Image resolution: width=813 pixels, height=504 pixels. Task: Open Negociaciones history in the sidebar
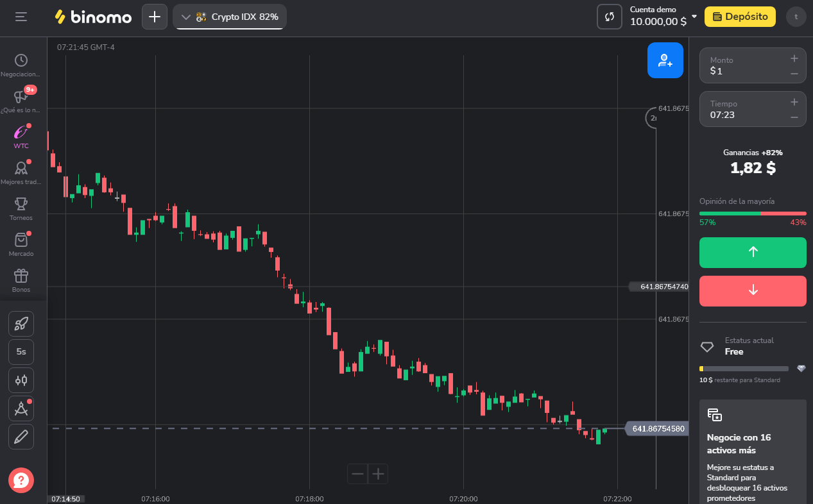click(21, 65)
